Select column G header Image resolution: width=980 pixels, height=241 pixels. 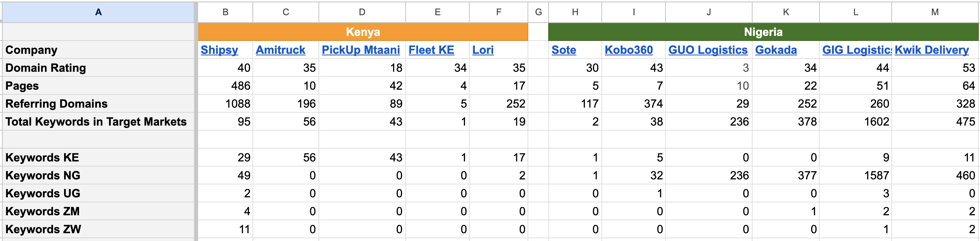[538, 12]
